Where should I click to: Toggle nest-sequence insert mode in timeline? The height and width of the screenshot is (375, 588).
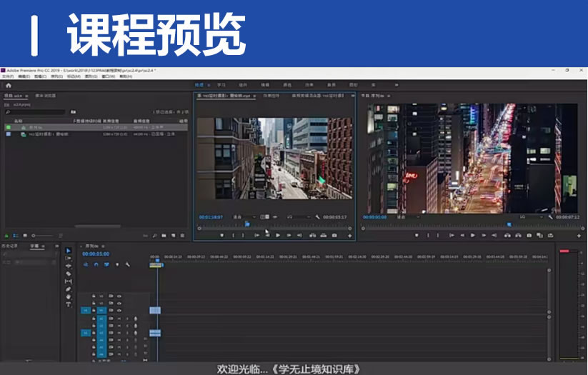point(86,265)
